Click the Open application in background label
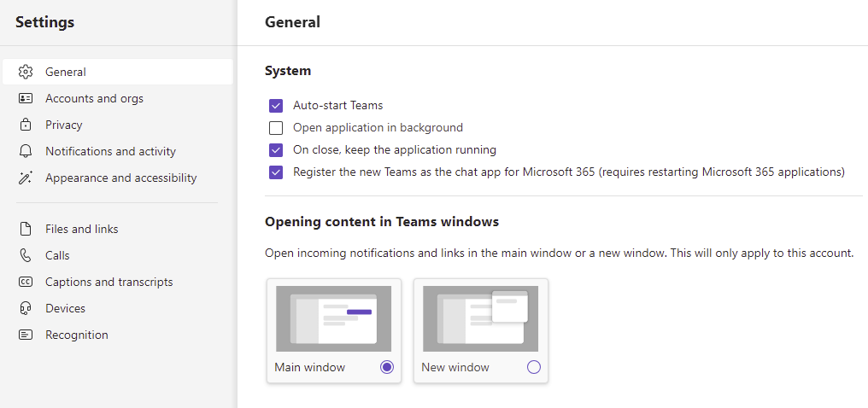The image size is (868, 408). pos(378,128)
